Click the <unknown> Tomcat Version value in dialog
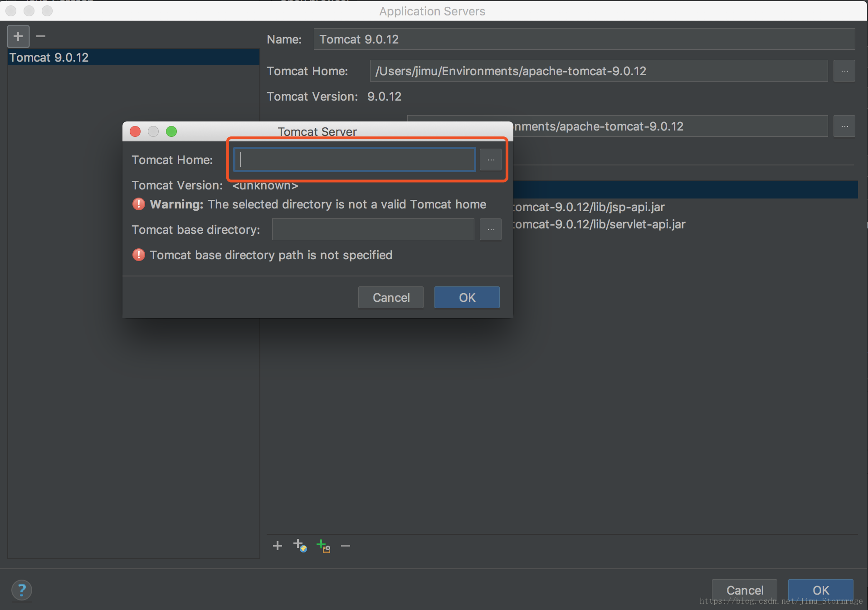This screenshot has height=610, width=868. pyautogui.click(x=265, y=185)
